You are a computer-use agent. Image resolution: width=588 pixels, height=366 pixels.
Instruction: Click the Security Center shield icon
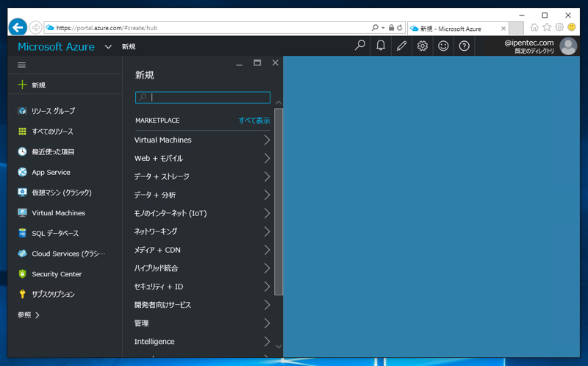(x=22, y=273)
